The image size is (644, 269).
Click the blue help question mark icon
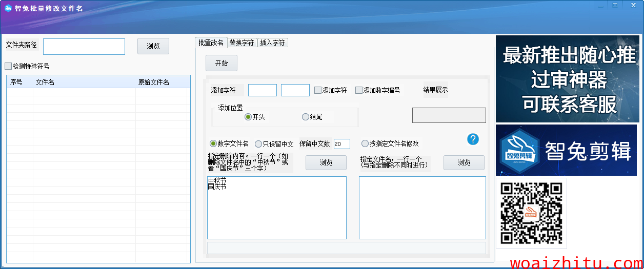pyautogui.click(x=473, y=139)
